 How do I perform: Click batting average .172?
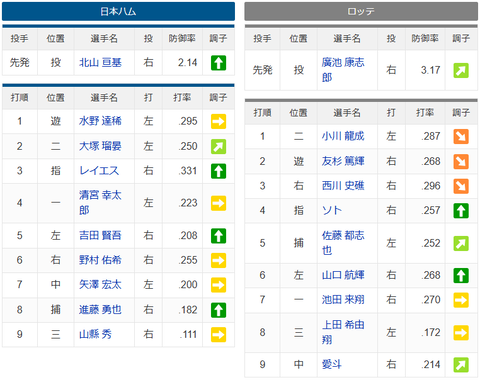pyautogui.click(x=431, y=332)
